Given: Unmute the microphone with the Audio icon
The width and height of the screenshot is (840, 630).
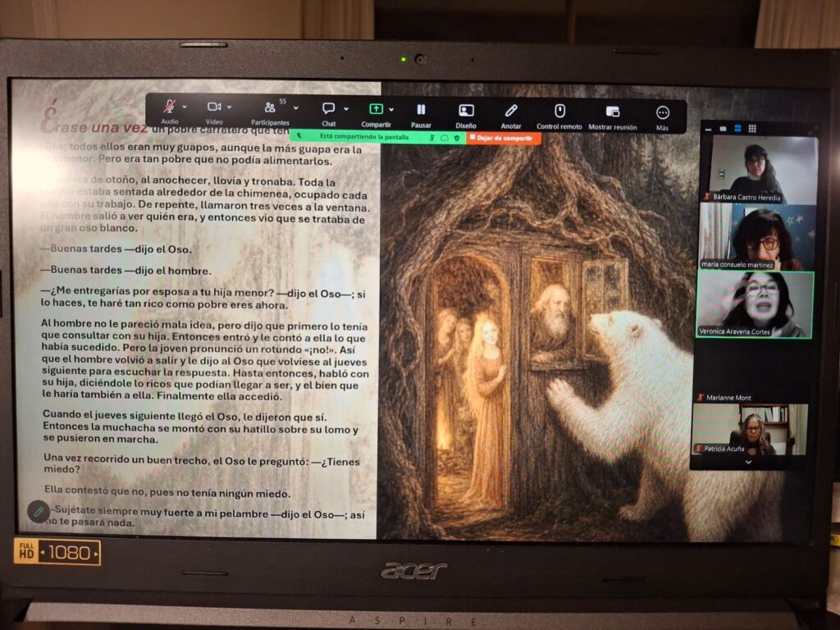Looking at the screenshot, I should (170, 106).
